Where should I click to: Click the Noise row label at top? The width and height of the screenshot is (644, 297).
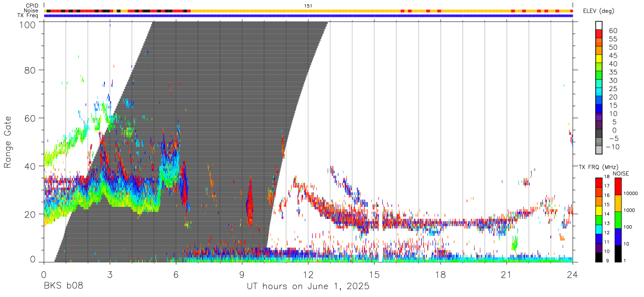coord(31,10)
